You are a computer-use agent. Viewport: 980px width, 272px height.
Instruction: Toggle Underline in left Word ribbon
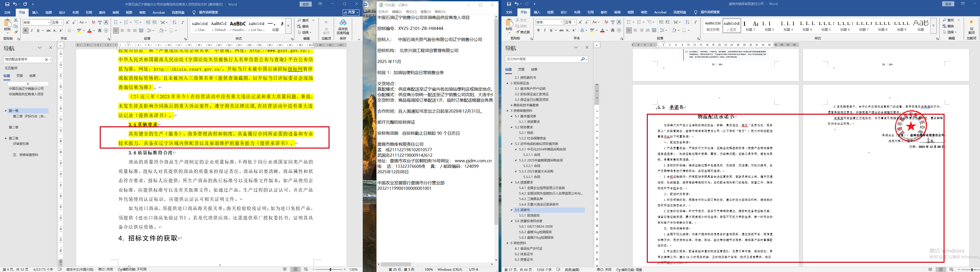click(x=38, y=30)
